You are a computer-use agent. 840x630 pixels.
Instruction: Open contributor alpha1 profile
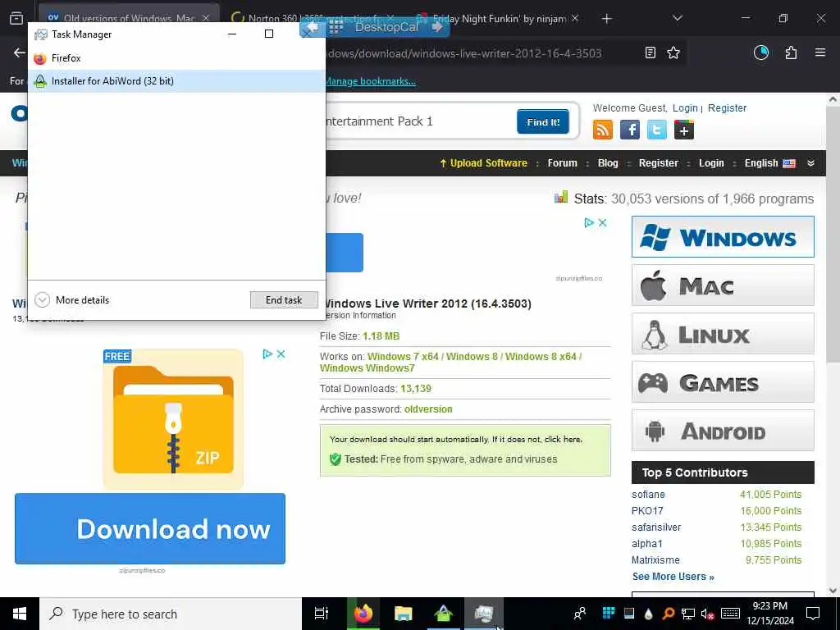pos(647,543)
